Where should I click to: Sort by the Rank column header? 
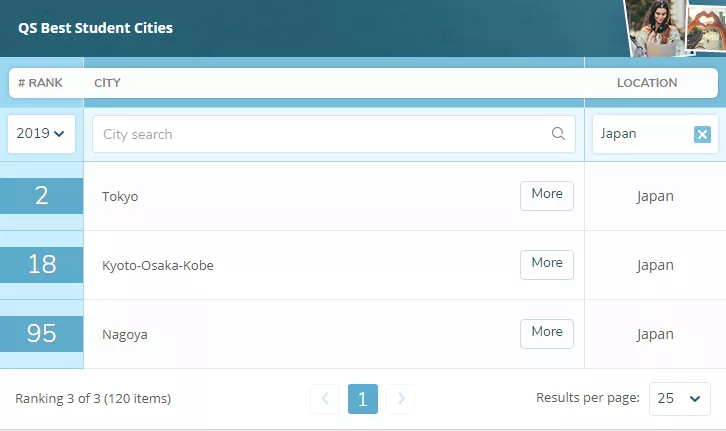[40, 83]
